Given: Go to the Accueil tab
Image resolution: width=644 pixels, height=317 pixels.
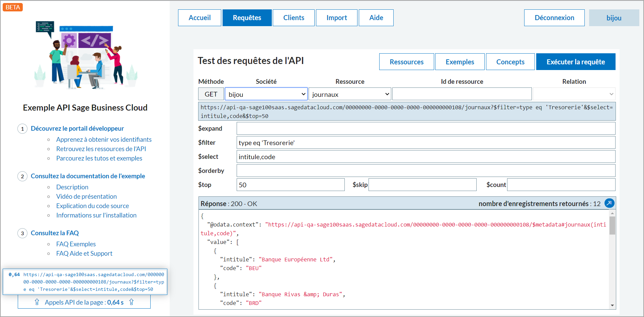Looking at the screenshot, I should (199, 18).
